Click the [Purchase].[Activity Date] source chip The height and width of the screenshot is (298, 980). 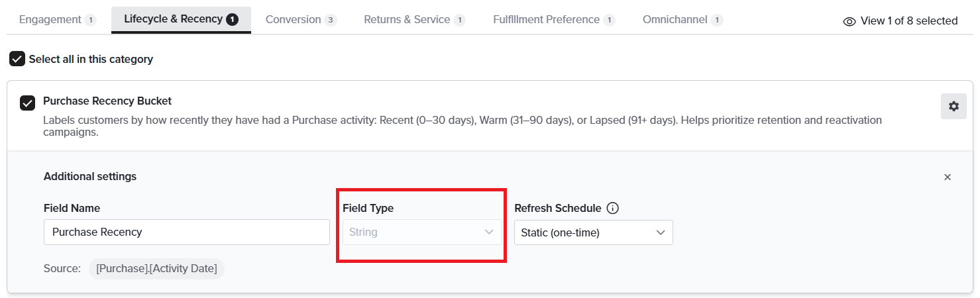click(156, 269)
